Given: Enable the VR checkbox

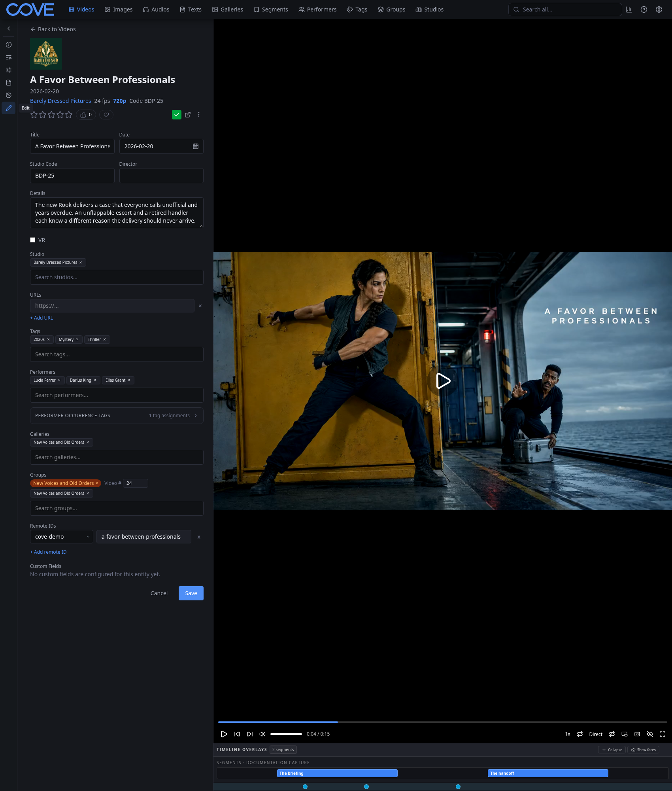Looking at the screenshot, I should tap(33, 240).
